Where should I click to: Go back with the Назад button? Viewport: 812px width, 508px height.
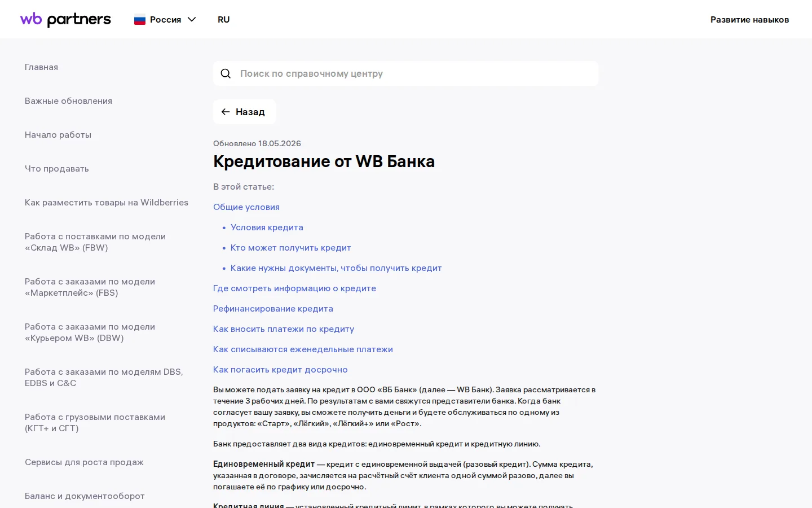244,112
